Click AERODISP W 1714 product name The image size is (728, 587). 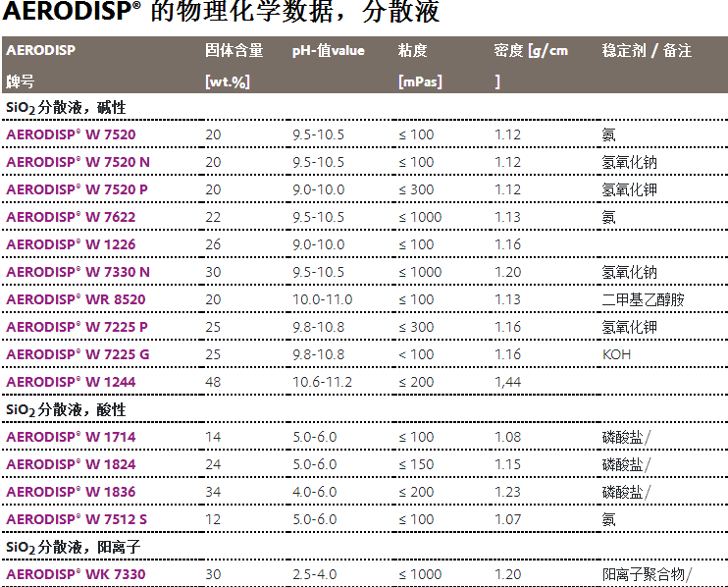coord(71,437)
